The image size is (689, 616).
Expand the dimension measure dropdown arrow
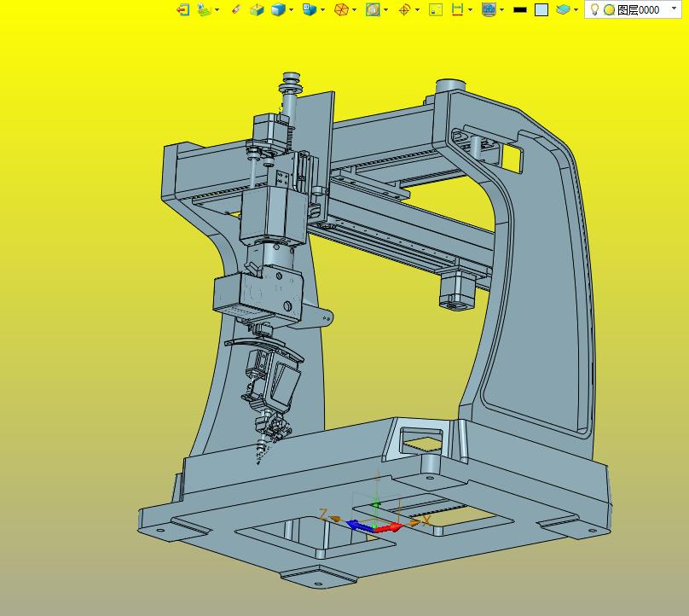[470, 9]
